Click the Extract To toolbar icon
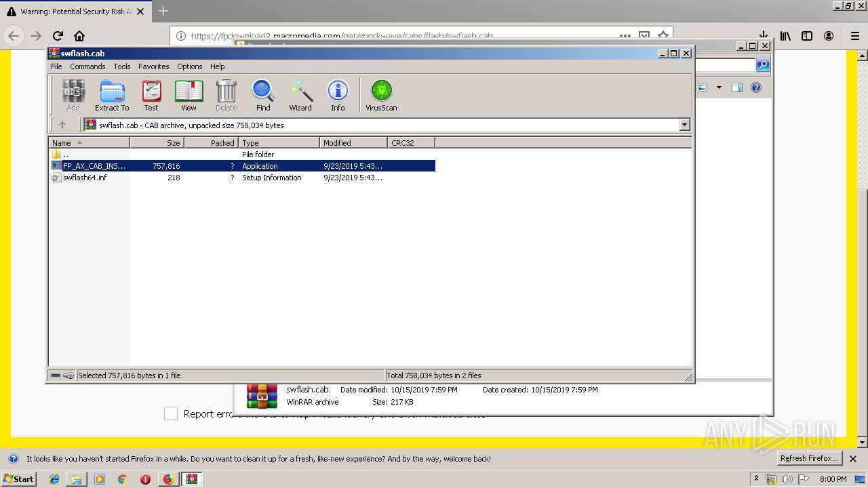 click(112, 96)
